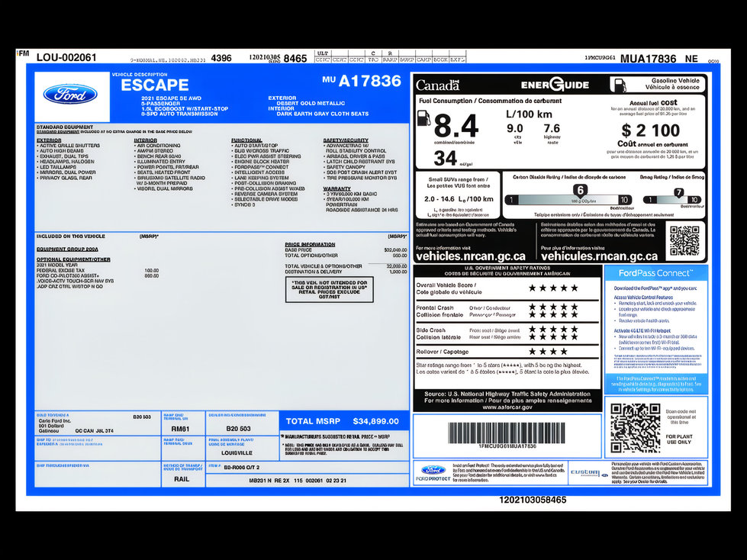Screen dimensions: 747x560
Task: Click the QR code next to For Plant Use Only
Action: pyautogui.click(x=636, y=427)
